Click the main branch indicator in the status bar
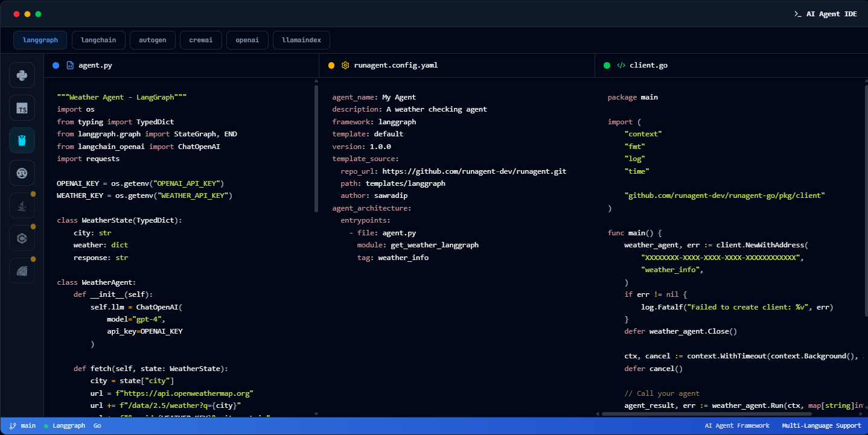Image resolution: width=868 pixels, height=435 pixels. coord(22,425)
